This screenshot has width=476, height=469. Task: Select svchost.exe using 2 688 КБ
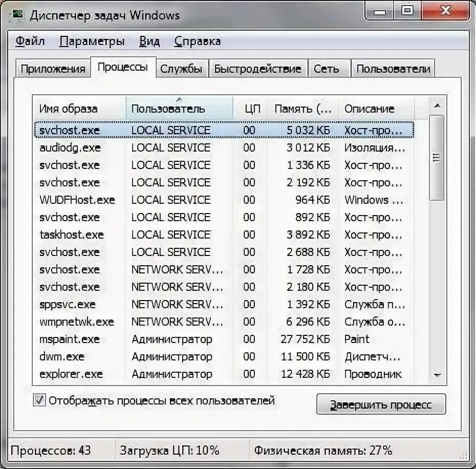tap(224, 252)
